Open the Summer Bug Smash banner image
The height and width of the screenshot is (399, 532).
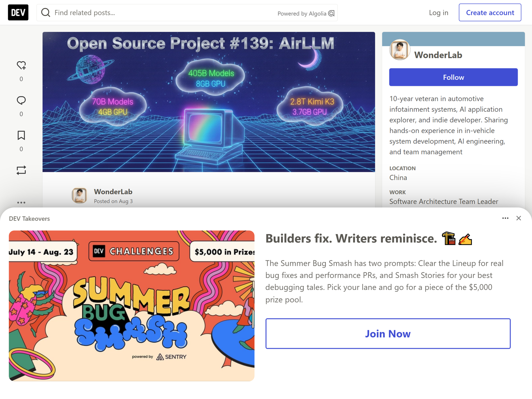point(132,306)
